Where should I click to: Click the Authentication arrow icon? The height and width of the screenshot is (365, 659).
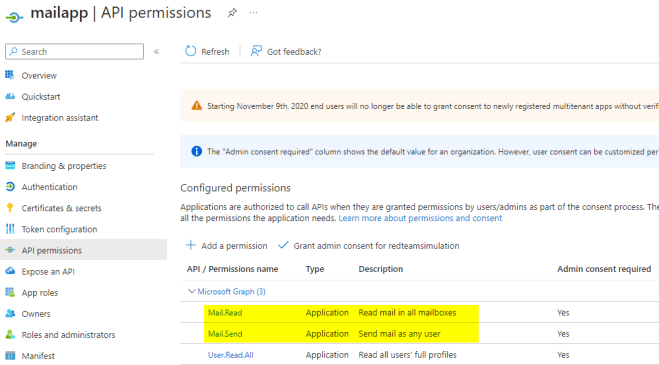[x=10, y=186]
